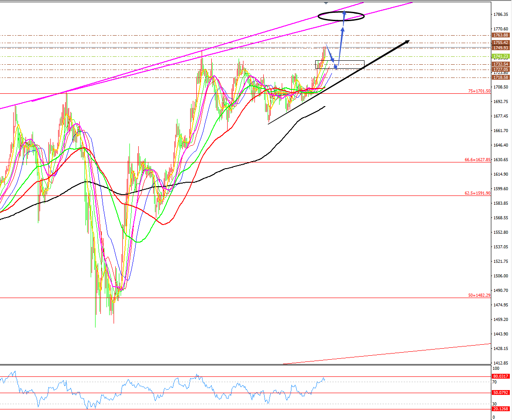Viewport: 512px width, 420px height.
Task: Click the 1521.75 price scale value
Action: tap(501, 261)
